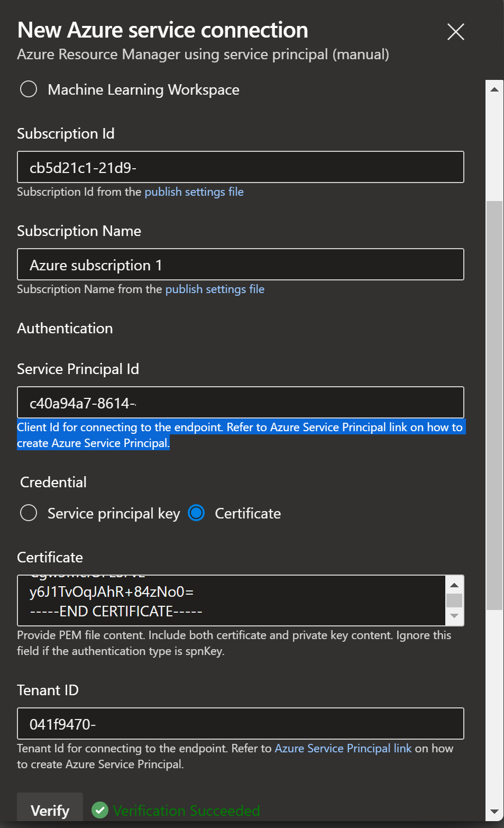
Task: Click the Subscription Name label
Action: click(x=79, y=231)
